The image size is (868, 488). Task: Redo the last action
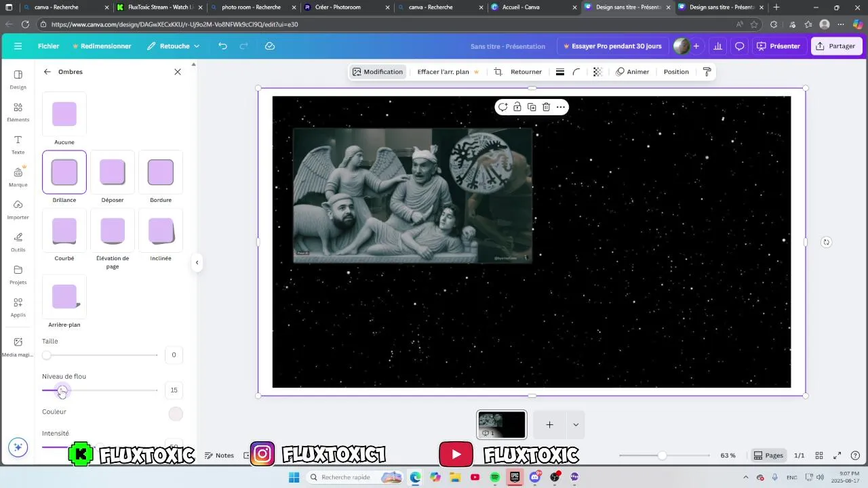[244, 46]
